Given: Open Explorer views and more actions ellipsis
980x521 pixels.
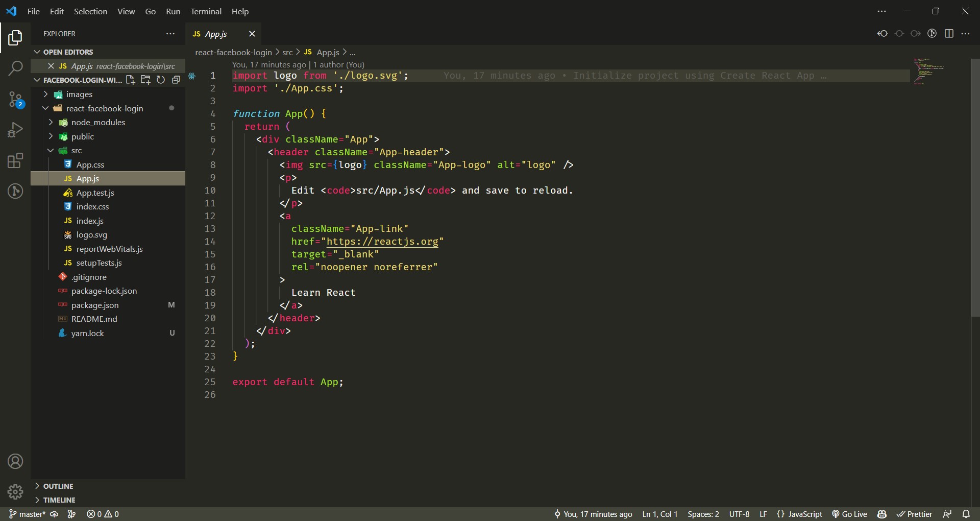Looking at the screenshot, I should click(x=170, y=34).
